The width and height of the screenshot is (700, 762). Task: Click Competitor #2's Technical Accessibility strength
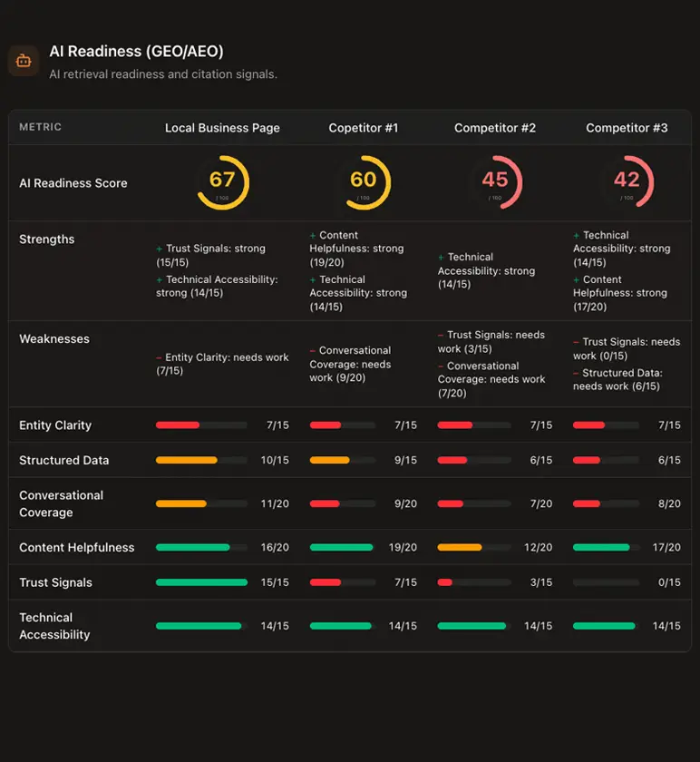pyautogui.click(x=486, y=270)
